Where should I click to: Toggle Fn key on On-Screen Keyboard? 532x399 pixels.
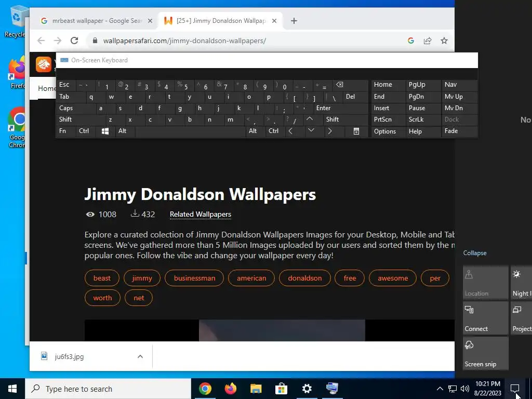click(66, 131)
